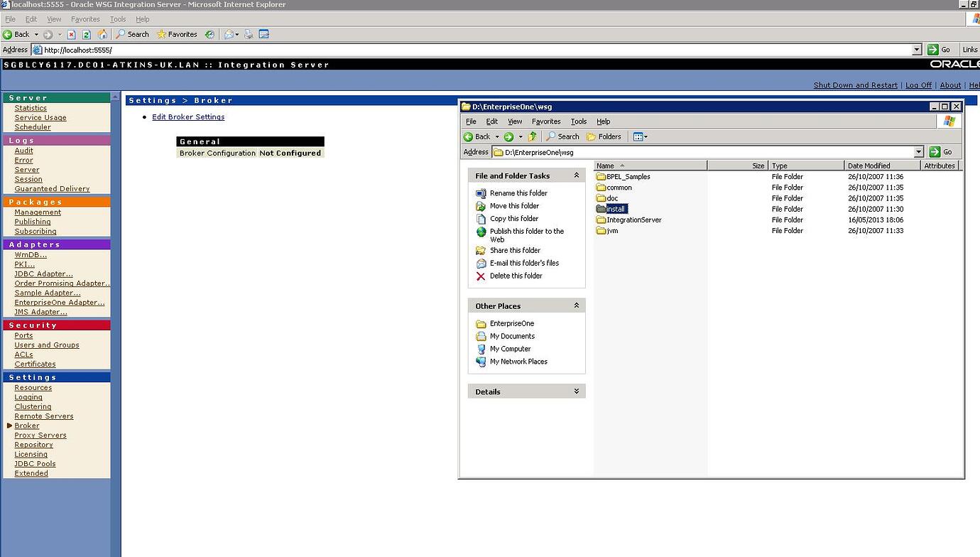The width and height of the screenshot is (980, 557).
Task: Open IE address bar dropdown
Action: (x=917, y=50)
